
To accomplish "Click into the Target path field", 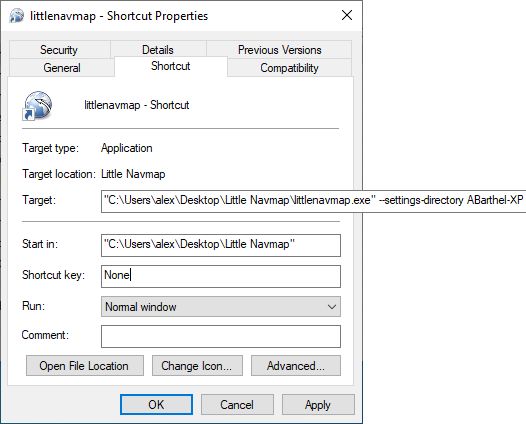I will click(313, 201).
